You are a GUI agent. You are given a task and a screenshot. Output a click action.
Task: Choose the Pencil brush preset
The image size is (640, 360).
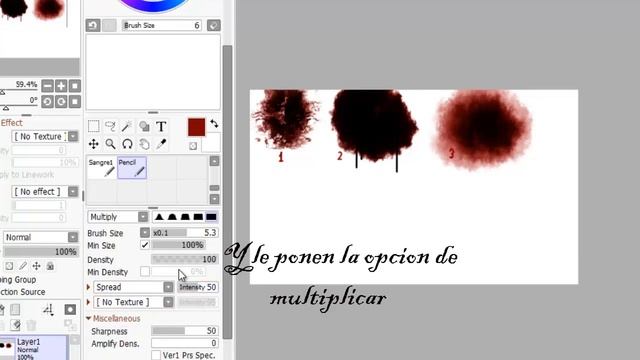(132, 168)
